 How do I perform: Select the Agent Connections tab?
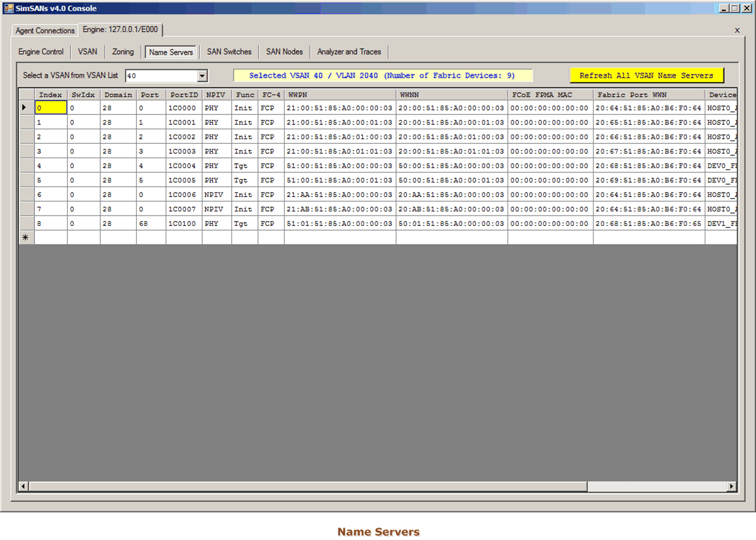45,31
